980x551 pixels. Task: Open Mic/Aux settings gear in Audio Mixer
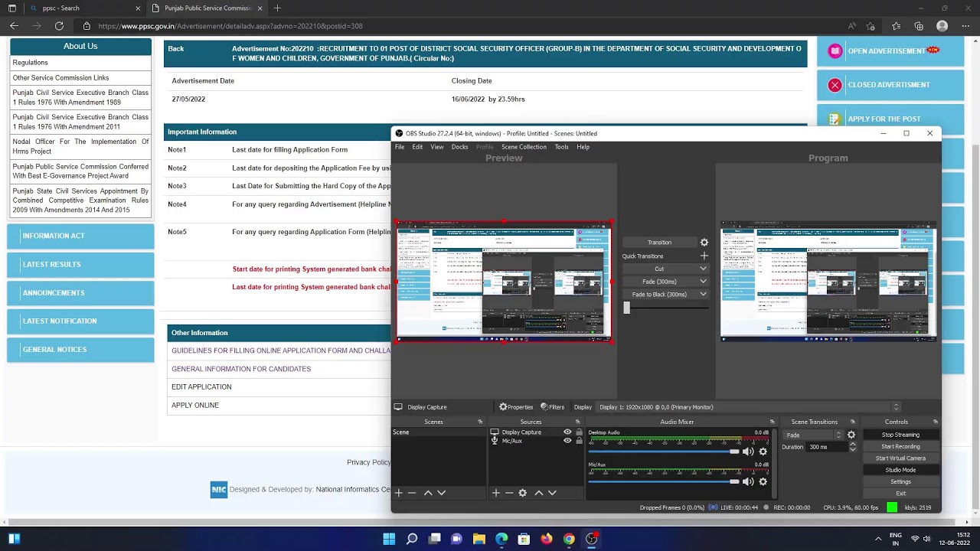pos(763,481)
